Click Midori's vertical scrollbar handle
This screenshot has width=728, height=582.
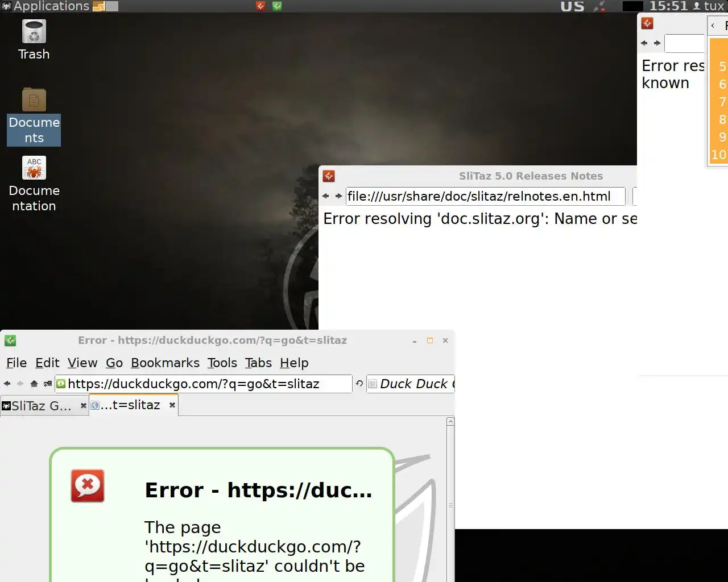click(450, 505)
